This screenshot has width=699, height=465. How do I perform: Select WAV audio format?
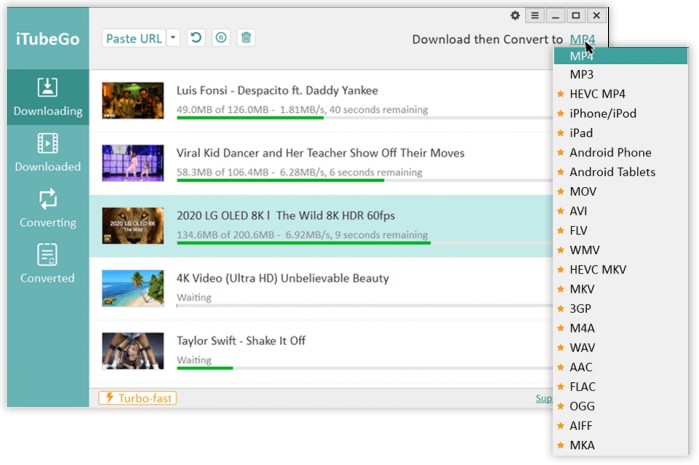620,348
